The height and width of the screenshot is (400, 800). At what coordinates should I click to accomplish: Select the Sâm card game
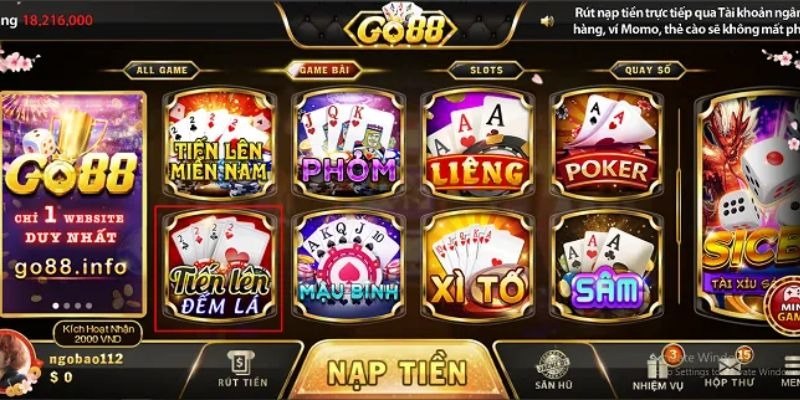(x=607, y=265)
